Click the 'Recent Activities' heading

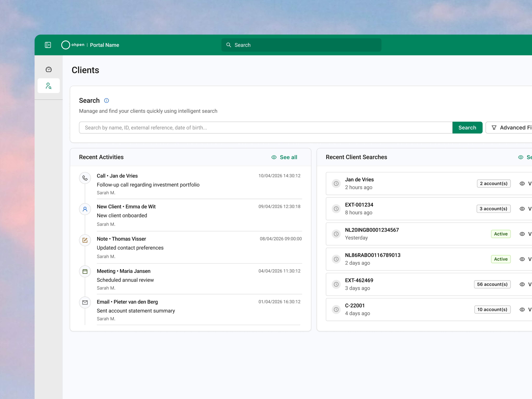[101, 157]
